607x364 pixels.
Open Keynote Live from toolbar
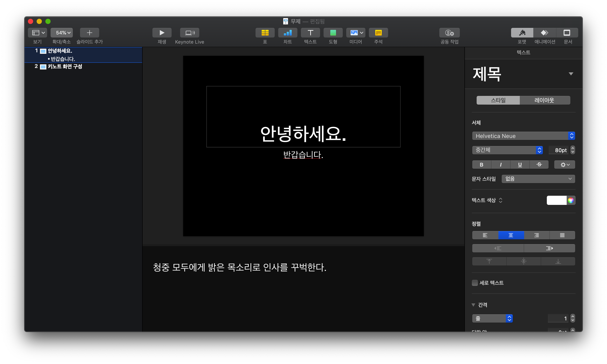(x=189, y=33)
